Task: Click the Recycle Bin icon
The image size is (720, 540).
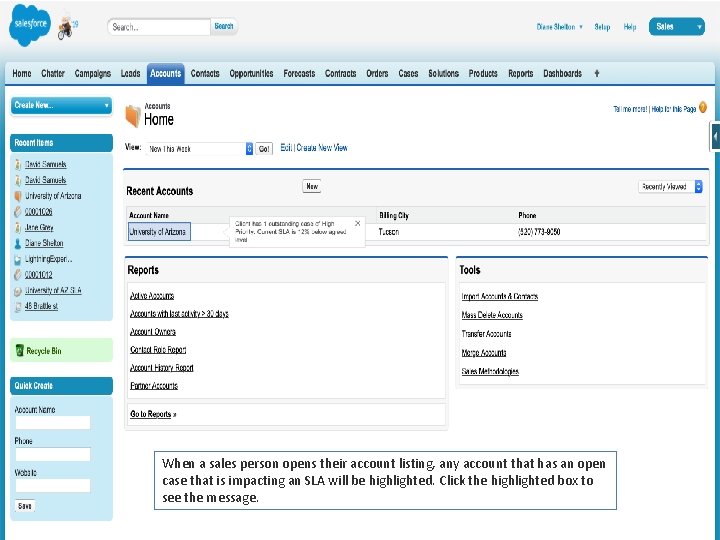Action: [x=19, y=350]
